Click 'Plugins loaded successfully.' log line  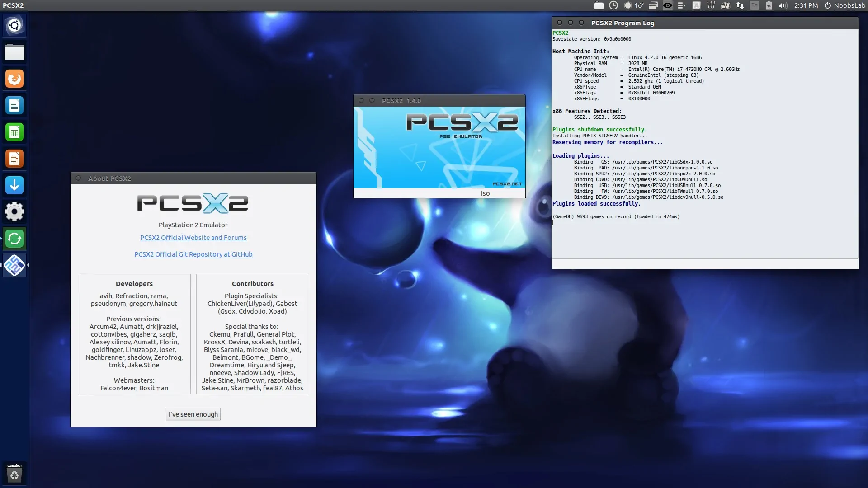(596, 204)
